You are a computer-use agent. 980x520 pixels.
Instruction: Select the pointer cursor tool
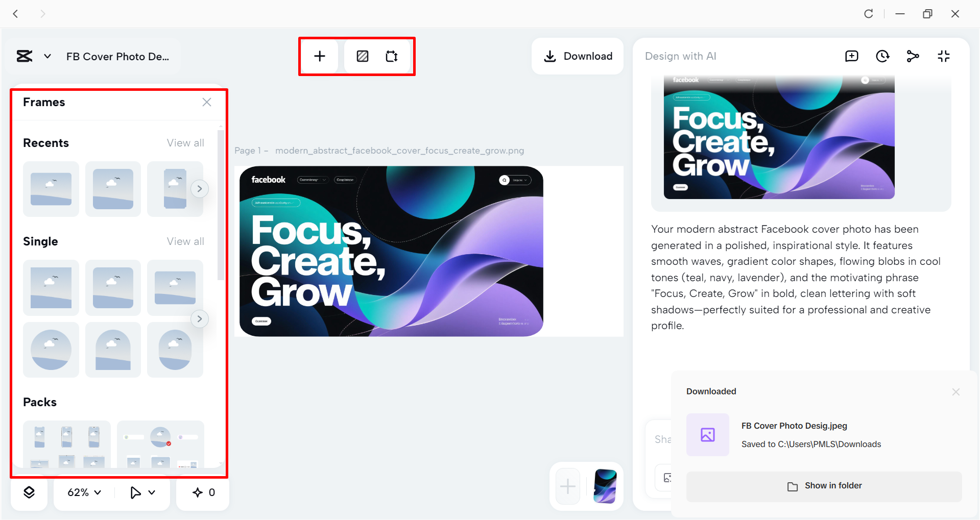pyautogui.click(x=135, y=492)
